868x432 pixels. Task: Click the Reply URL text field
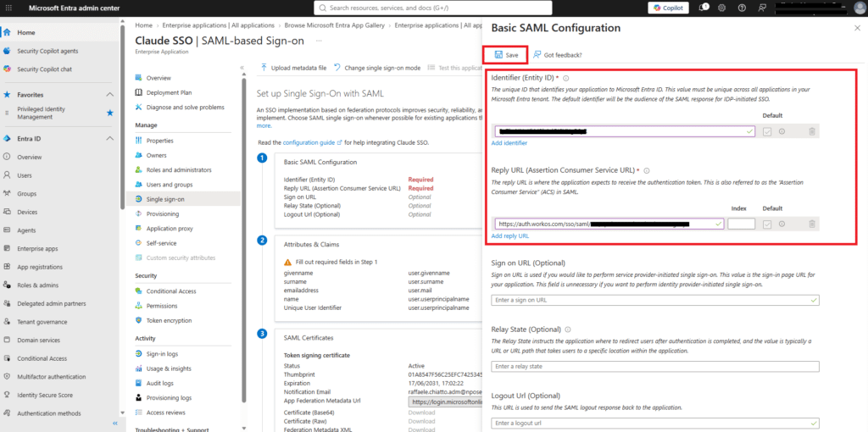click(x=609, y=224)
